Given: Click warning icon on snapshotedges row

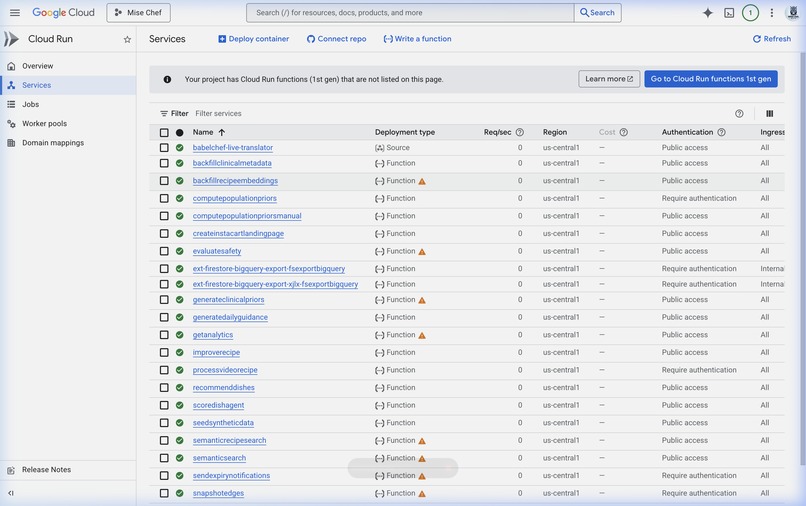Looking at the screenshot, I should click(x=422, y=494).
